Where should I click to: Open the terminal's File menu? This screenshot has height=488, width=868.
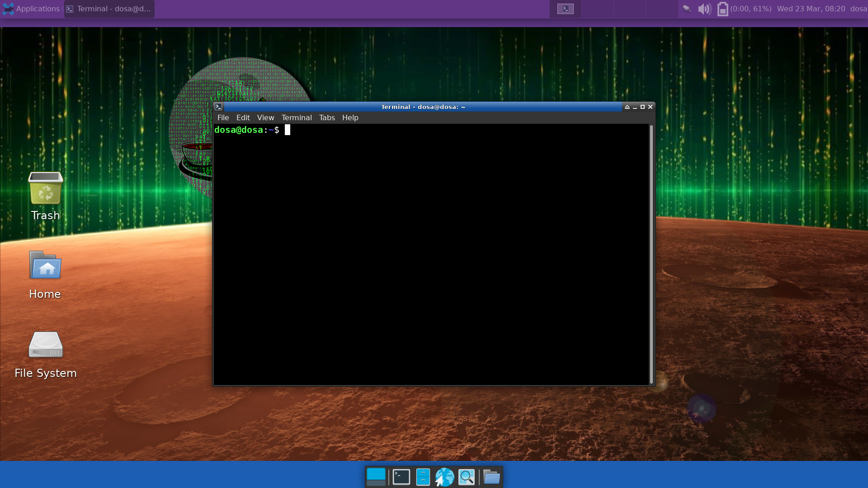223,117
